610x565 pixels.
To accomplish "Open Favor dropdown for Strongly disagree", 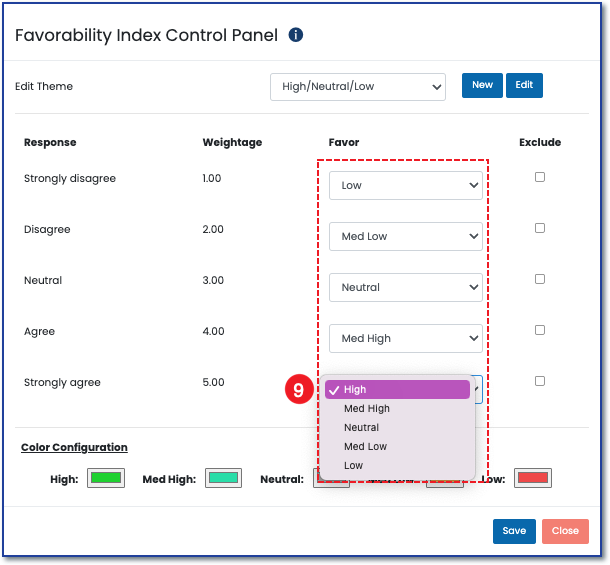I will tap(405, 185).
